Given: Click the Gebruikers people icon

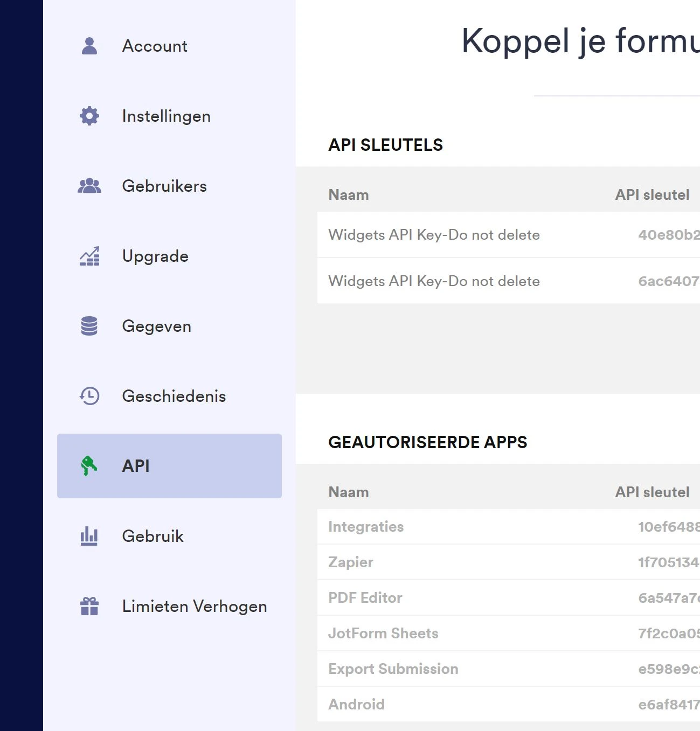Looking at the screenshot, I should click(x=89, y=186).
